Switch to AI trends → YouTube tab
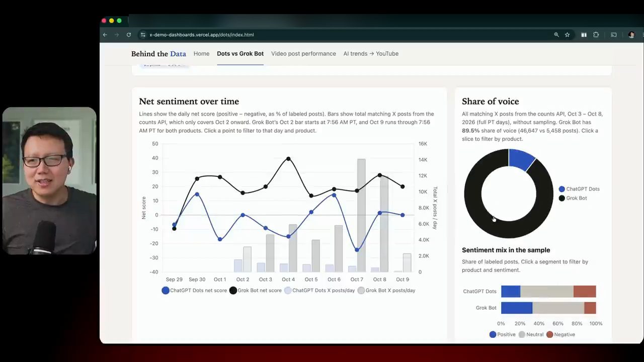This screenshot has width=644, height=362. (371, 54)
